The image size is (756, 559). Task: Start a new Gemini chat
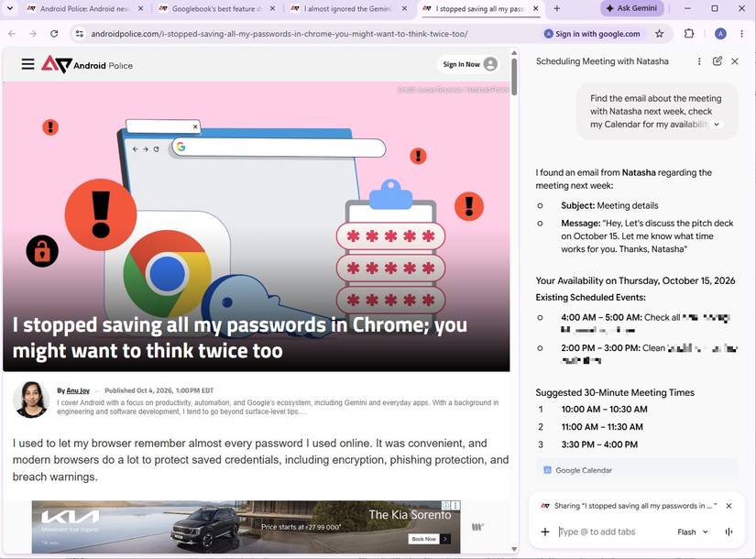coord(717,61)
